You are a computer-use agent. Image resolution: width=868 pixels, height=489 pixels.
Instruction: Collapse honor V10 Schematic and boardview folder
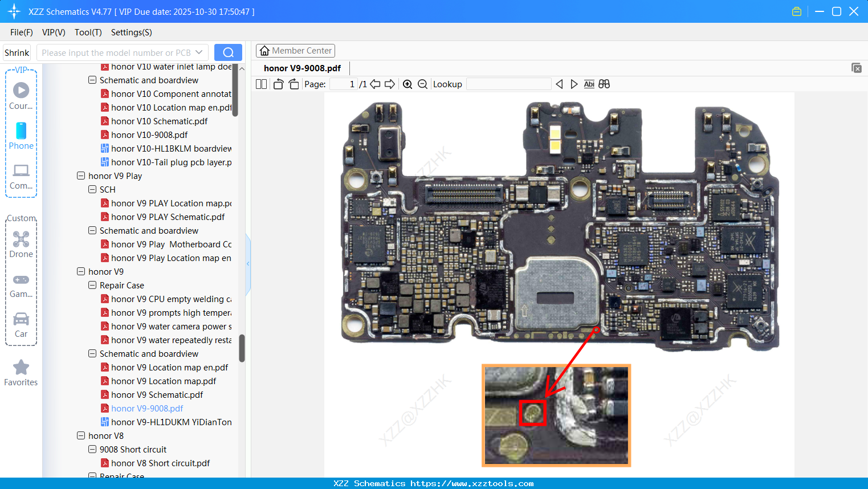[x=92, y=80]
